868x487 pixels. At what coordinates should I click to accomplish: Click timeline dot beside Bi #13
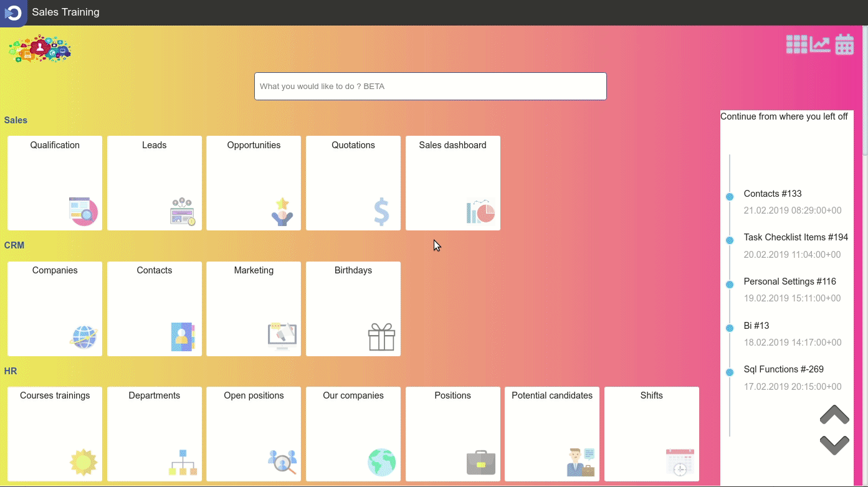pos(730,328)
